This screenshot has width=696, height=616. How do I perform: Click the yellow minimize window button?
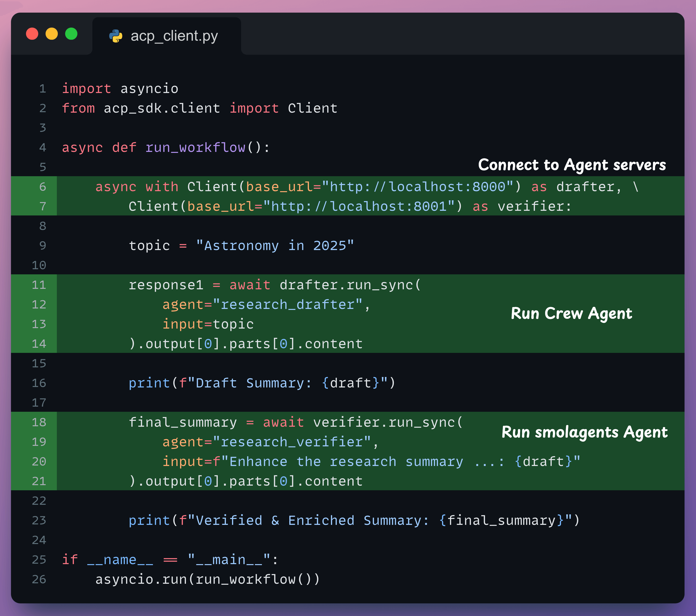52,34
